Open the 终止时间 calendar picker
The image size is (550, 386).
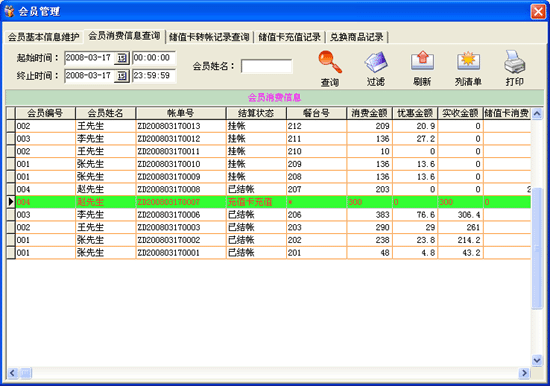[x=122, y=76]
